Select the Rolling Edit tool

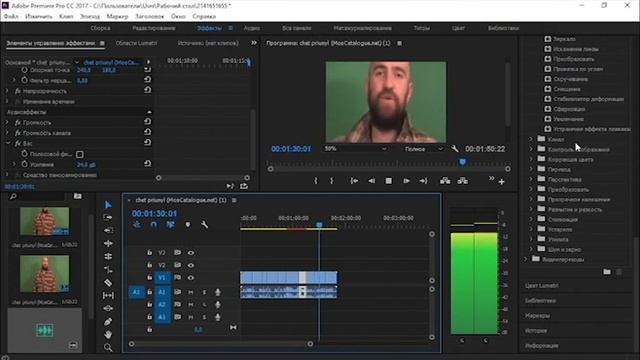coord(108,244)
